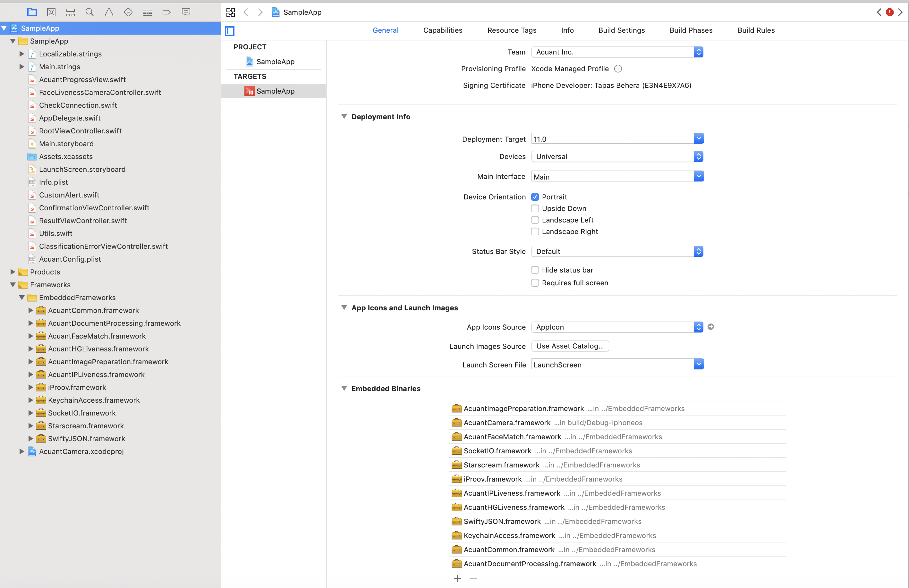Add an embedded binary with plus button
This screenshot has width=909, height=588.
[458, 579]
